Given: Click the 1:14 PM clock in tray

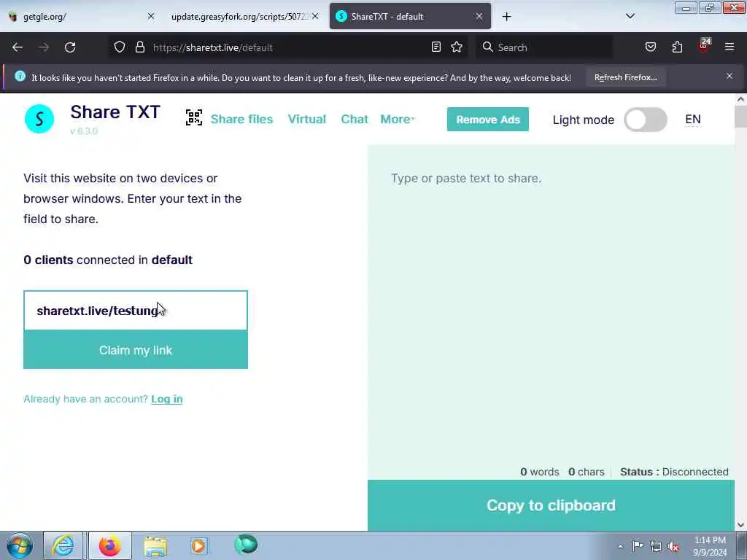Looking at the screenshot, I should coord(710,540).
